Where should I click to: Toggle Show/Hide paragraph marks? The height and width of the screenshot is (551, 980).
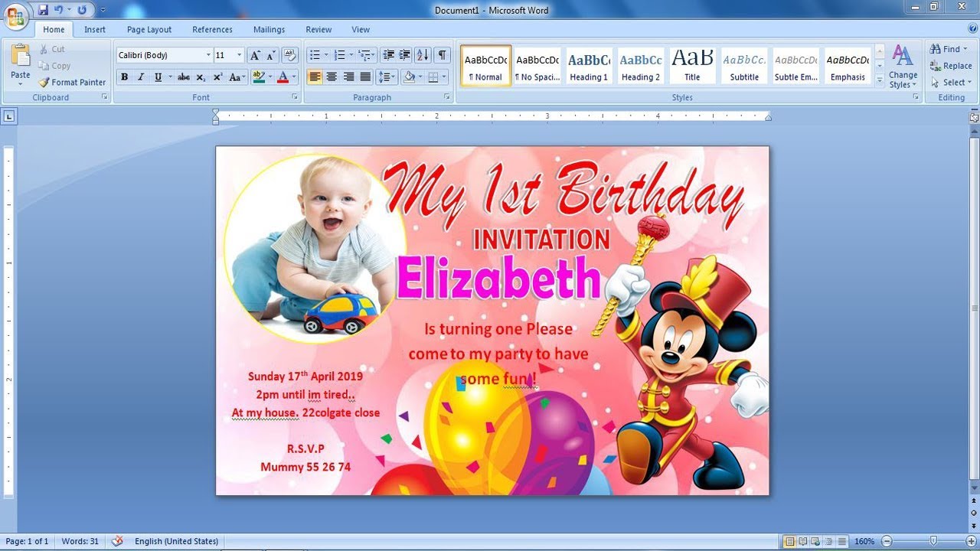click(x=443, y=55)
